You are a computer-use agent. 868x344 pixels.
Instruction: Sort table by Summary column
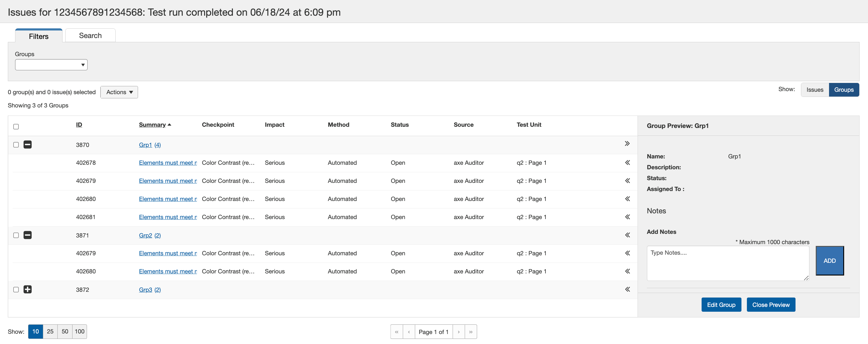[152, 125]
